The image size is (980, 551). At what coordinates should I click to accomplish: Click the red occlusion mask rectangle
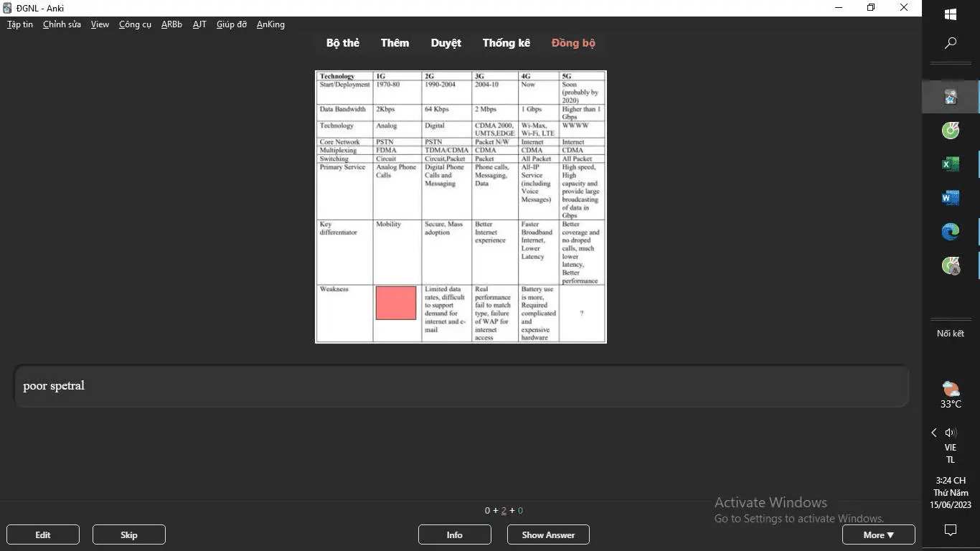(396, 303)
